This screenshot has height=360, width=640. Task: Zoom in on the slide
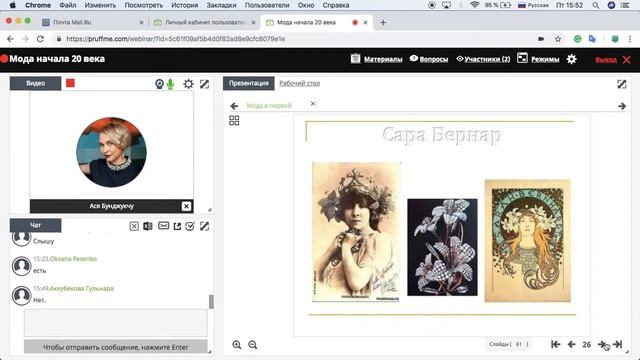point(237,345)
